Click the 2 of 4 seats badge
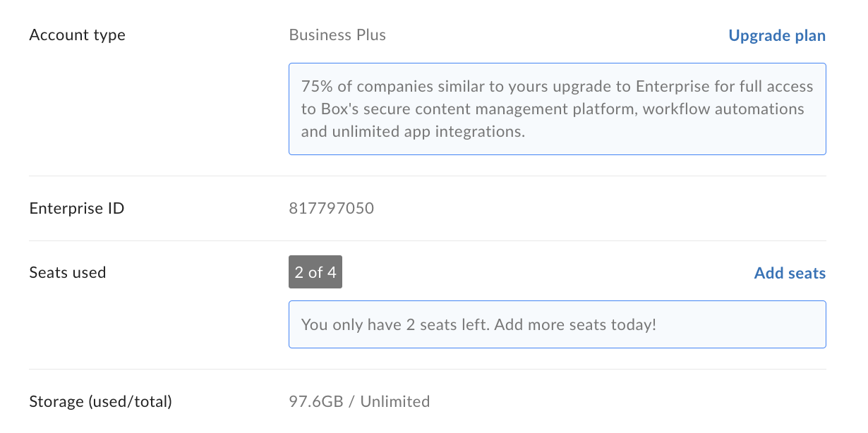Image resolution: width=868 pixels, height=433 pixels. tap(315, 272)
